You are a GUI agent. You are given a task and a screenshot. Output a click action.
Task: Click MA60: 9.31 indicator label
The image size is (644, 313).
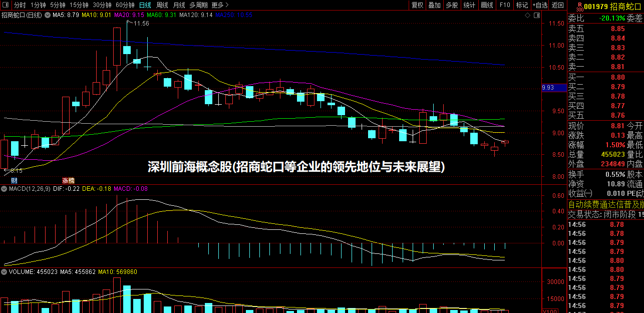click(162, 15)
